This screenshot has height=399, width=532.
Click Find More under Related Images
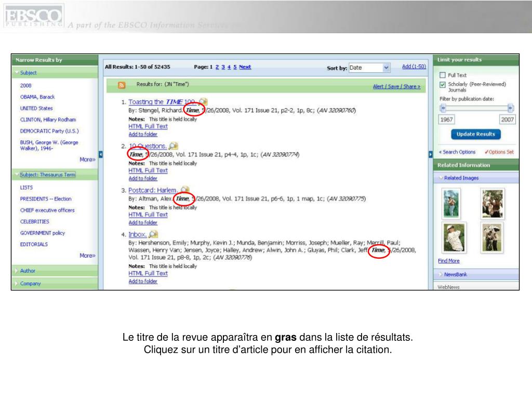pos(448,261)
